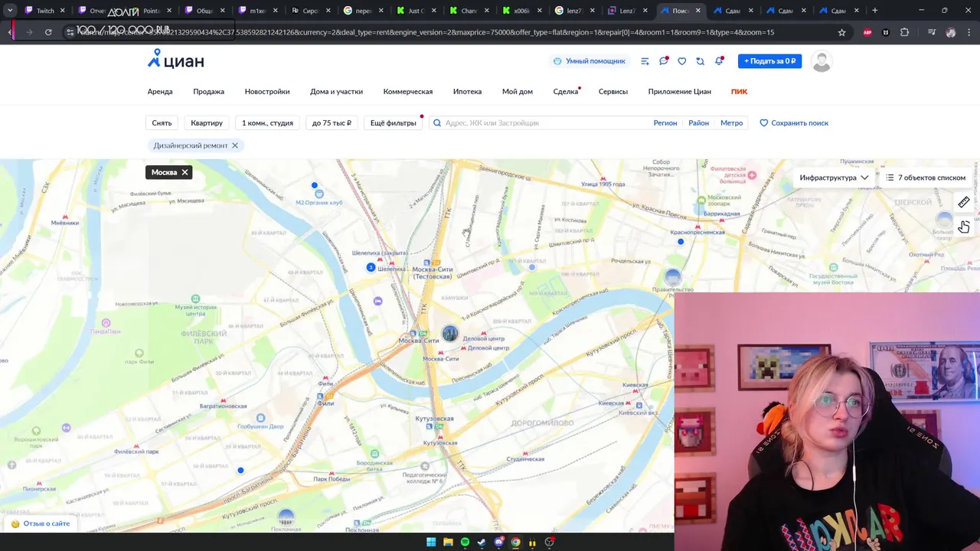Open the Сервисы menu item
The height and width of the screenshot is (551, 980).
coord(613,92)
